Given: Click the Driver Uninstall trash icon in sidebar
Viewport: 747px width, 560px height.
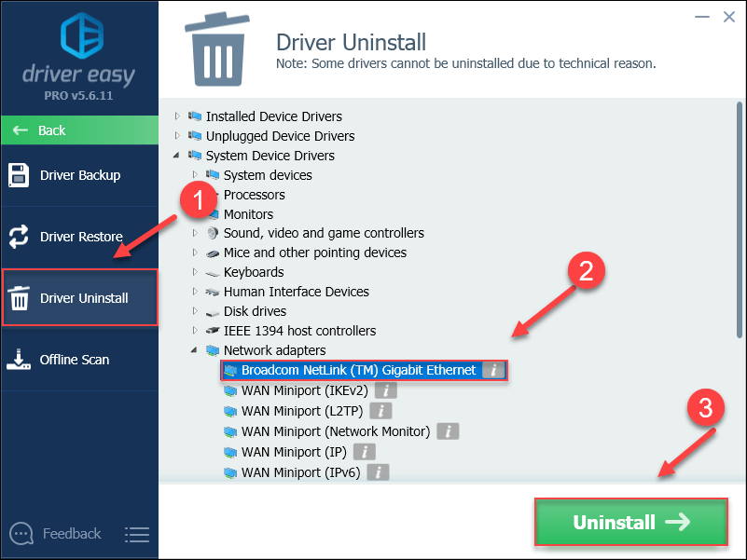Looking at the screenshot, I should pyautogui.click(x=19, y=298).
